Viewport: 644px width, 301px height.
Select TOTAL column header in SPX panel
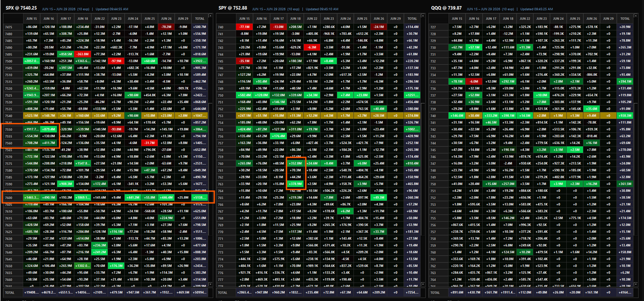point(200,19)
